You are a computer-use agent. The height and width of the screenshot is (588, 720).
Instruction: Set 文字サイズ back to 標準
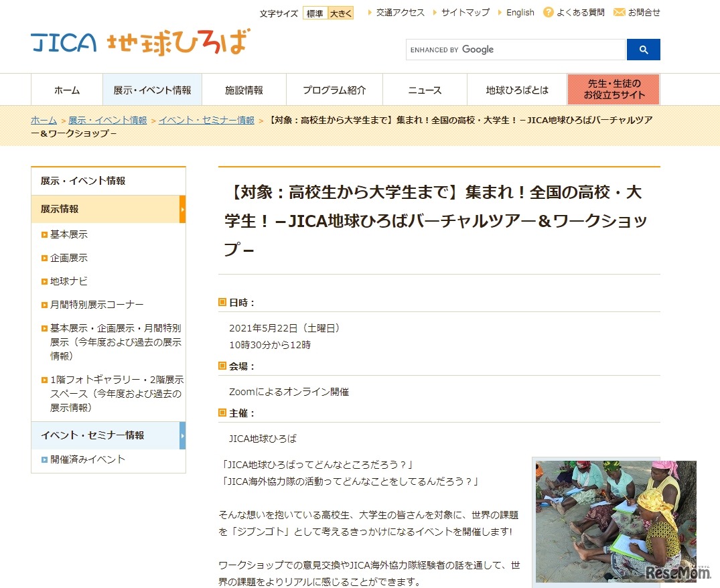[x=315, y=13]
